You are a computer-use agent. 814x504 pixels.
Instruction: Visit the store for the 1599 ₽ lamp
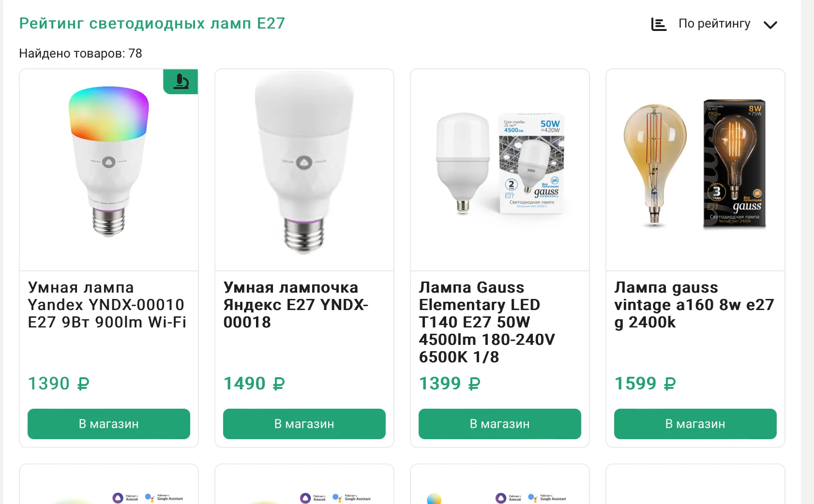coord(695,424)
